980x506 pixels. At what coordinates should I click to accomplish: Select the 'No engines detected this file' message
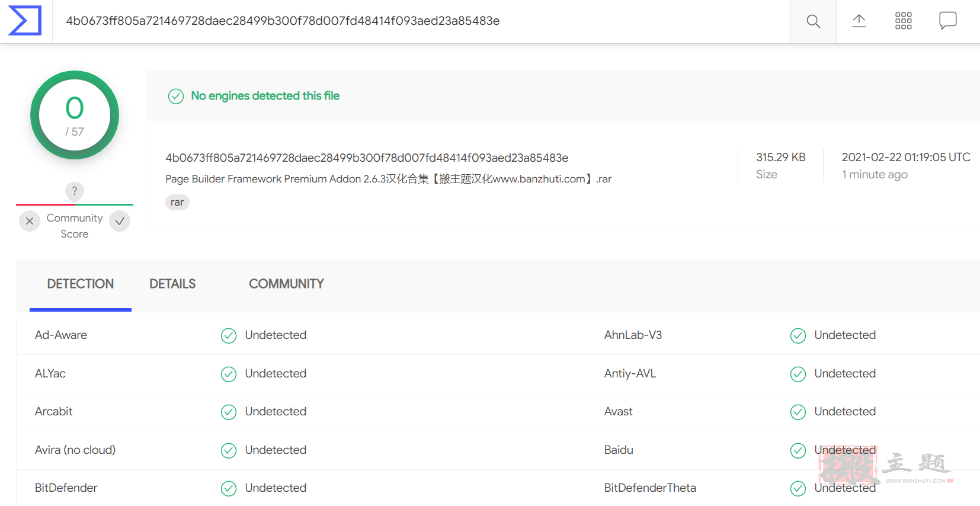265,96
